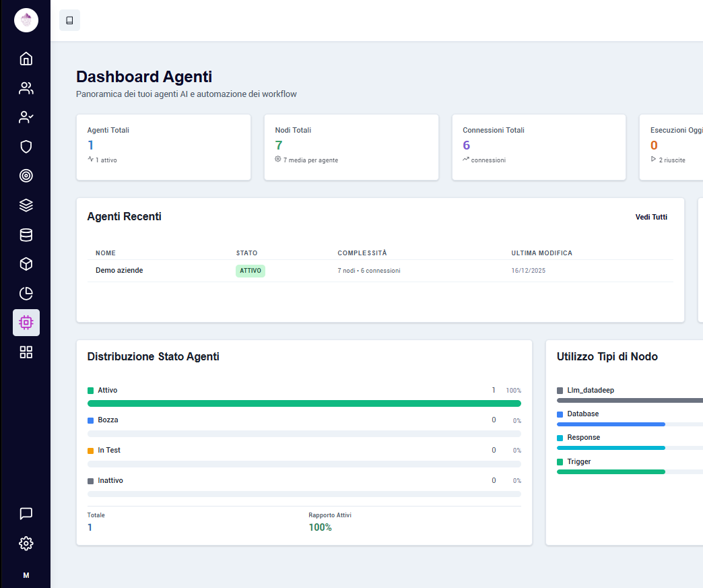This screenshot has width=703, height=588.
Task: Click the Vedi Tutti link
Action: (x=651, y=217)
